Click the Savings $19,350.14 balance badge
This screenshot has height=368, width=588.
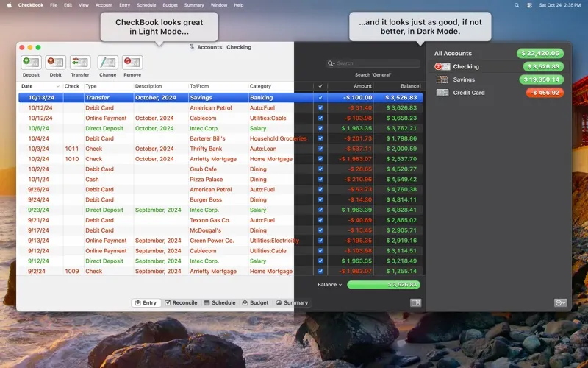(541, 79)
